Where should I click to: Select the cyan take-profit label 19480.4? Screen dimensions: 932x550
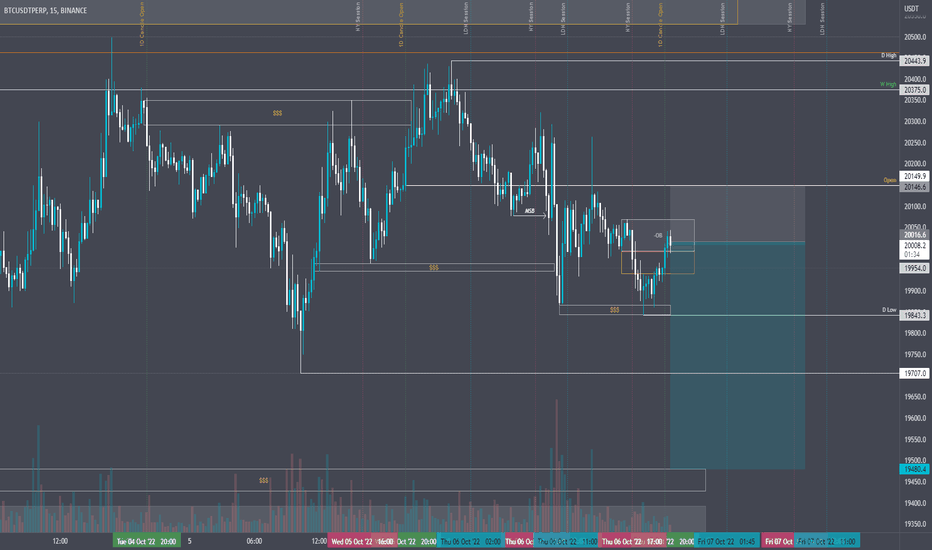(914, 469)
